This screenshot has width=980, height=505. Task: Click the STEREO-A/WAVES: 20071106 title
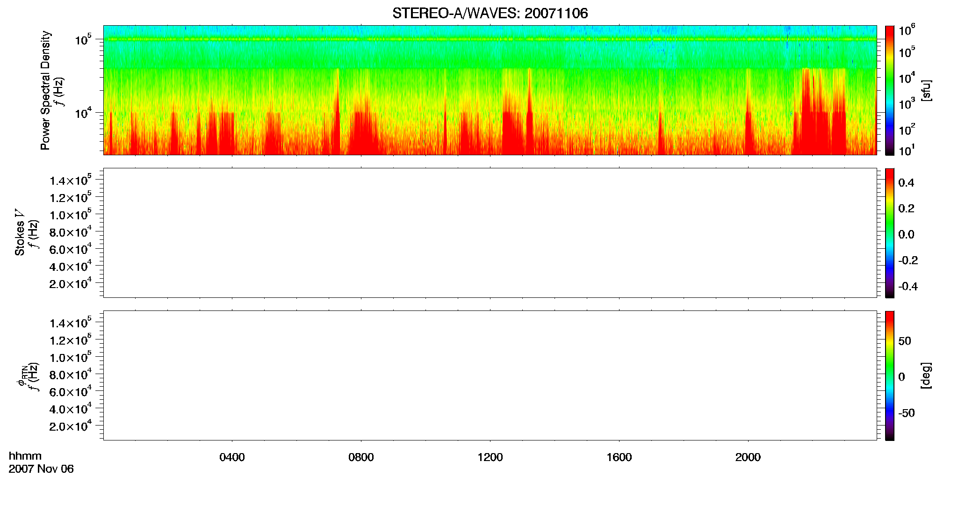coord(490,14)
